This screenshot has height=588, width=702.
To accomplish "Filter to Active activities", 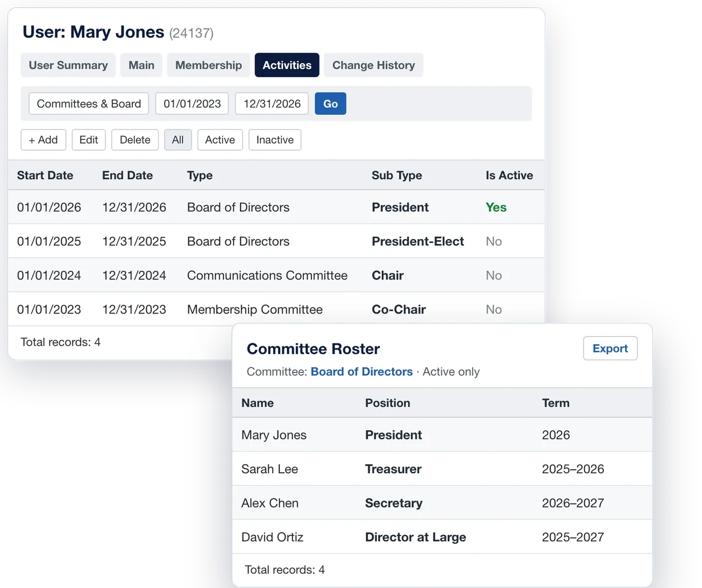I will [x=220, y=140].
